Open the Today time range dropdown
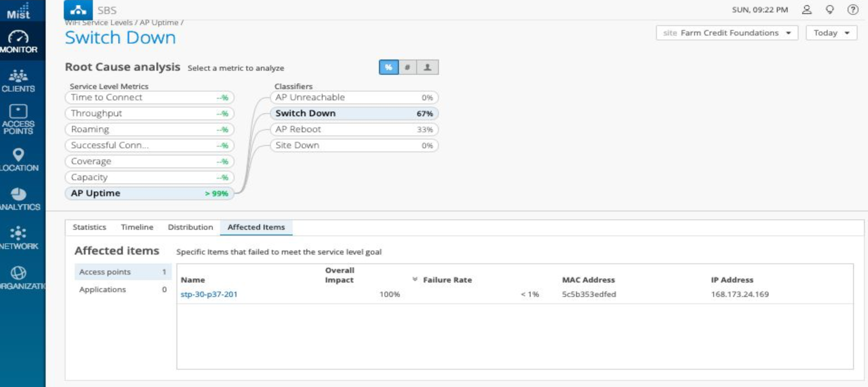The width and height of the screenshot is (868, 387). [x=831, y=33]
